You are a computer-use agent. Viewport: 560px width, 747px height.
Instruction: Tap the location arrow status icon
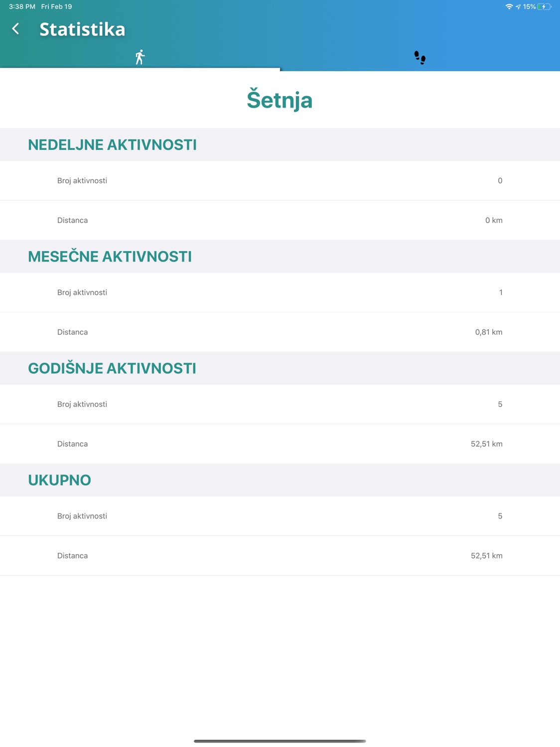(x=518, y=7)
